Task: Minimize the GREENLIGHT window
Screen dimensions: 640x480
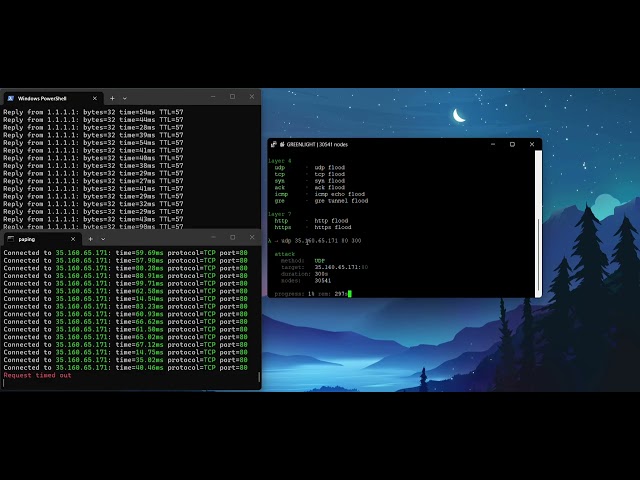Action: click(x=493, y=144)
